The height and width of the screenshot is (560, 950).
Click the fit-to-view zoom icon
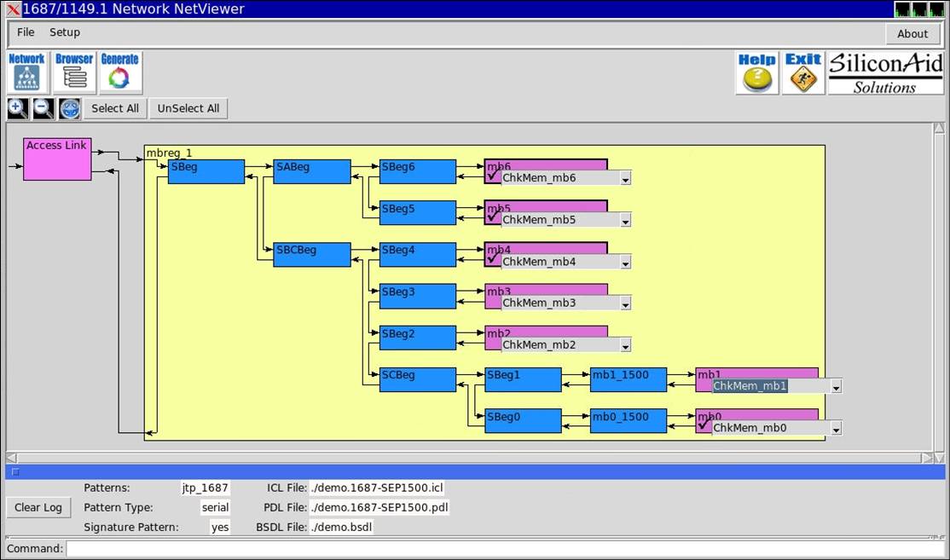click(x=69, y=108)
